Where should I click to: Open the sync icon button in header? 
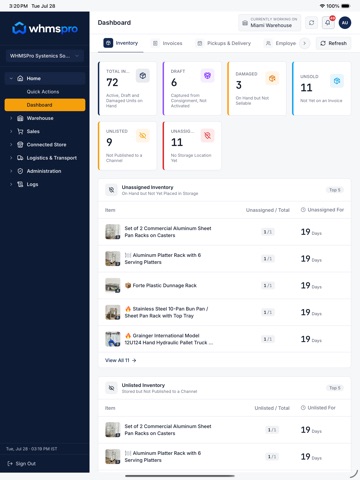click(311, 23)
